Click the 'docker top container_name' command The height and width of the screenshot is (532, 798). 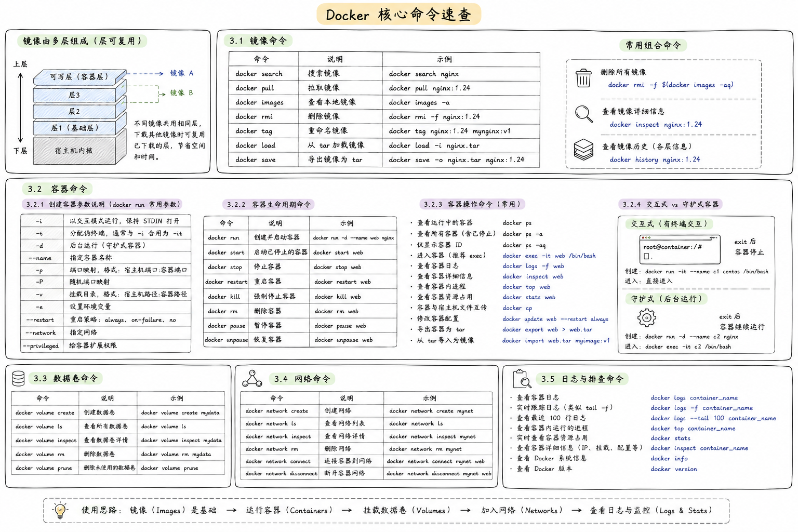tap(693, 429)
